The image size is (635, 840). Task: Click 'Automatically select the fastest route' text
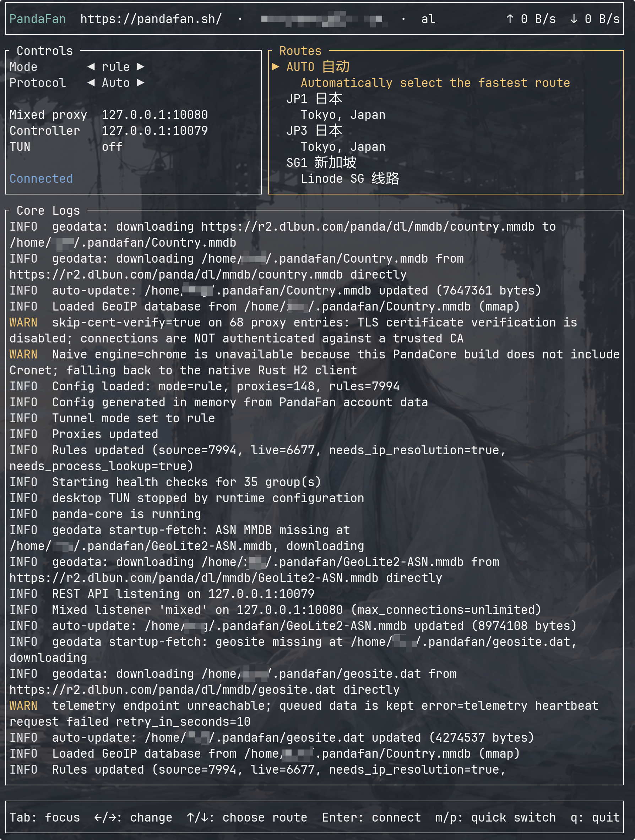(435, 83)
